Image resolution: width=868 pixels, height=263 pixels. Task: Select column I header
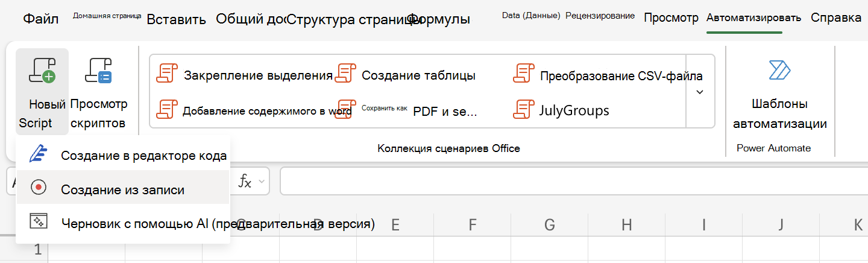[x=704, y=225]
